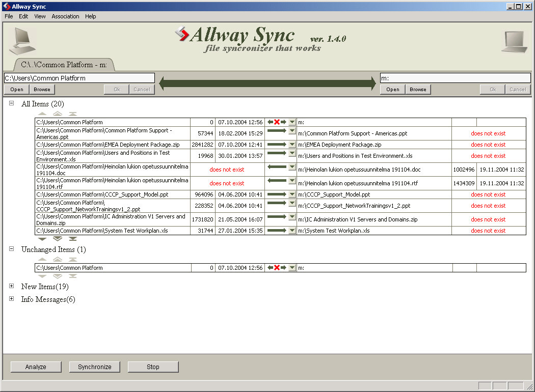This screenshot has height=392, width=535.
Task: Open direction dropdown for System Test Workplan.xls
Action: 292,231
